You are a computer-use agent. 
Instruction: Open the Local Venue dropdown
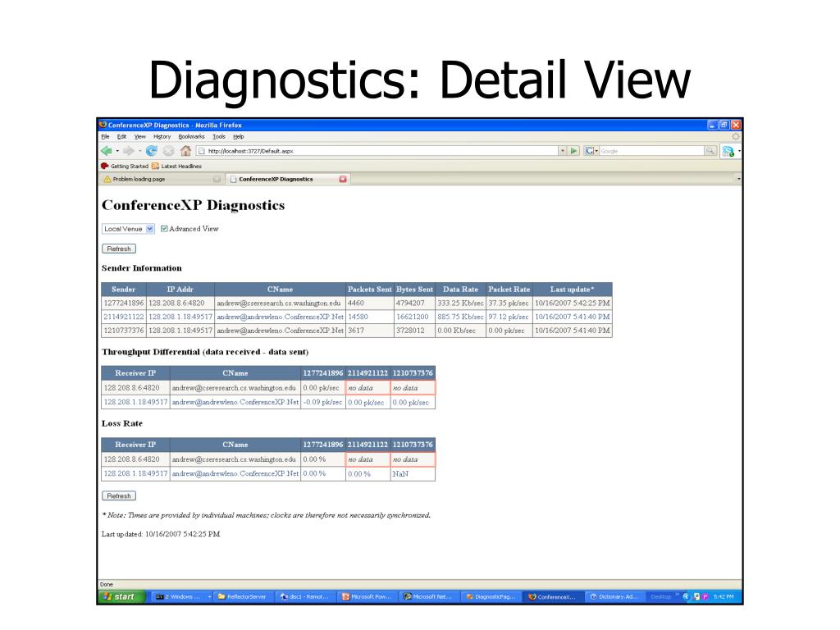tap(128, 229)
